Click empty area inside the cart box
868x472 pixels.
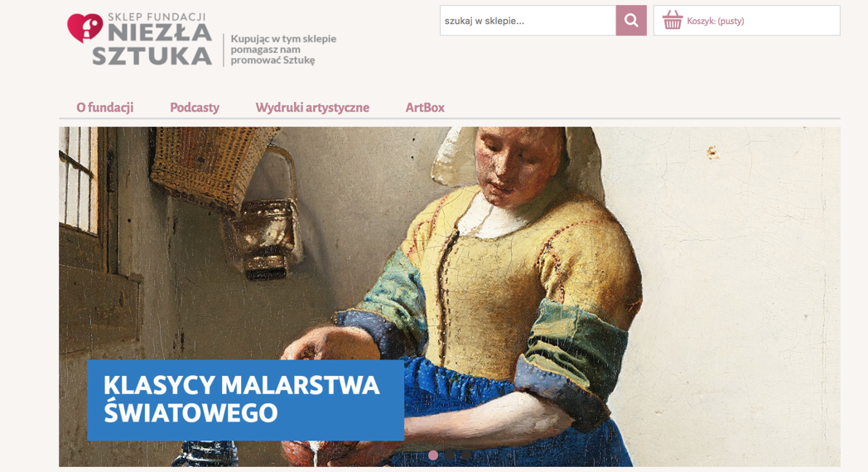[792, 21]
